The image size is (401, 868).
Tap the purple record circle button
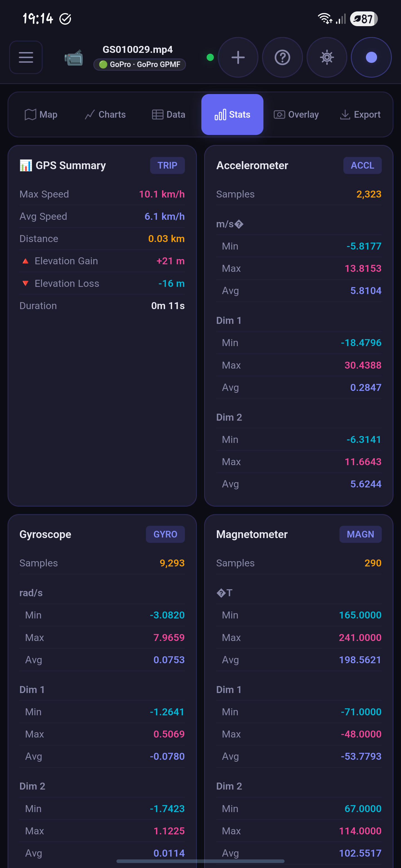[x=371, y=57]
